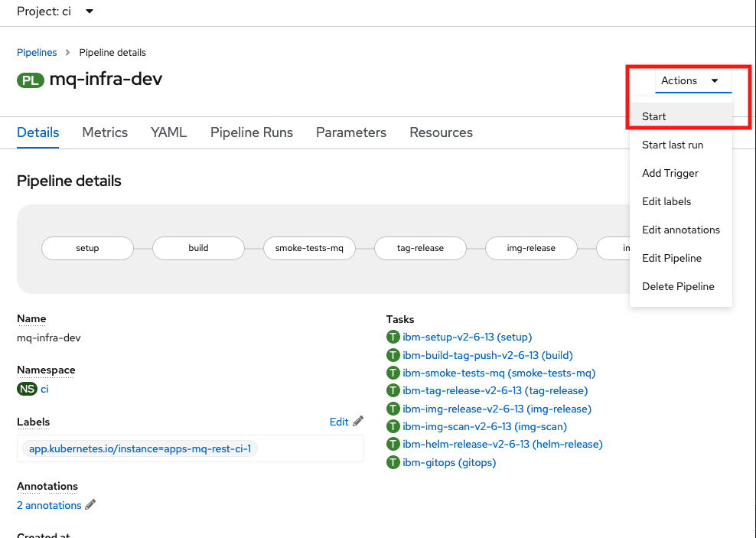Open the ibm-setup-v2-6-13 (setup) task link
The width and height of the screenshot is (756, 538).
[468, 337]
